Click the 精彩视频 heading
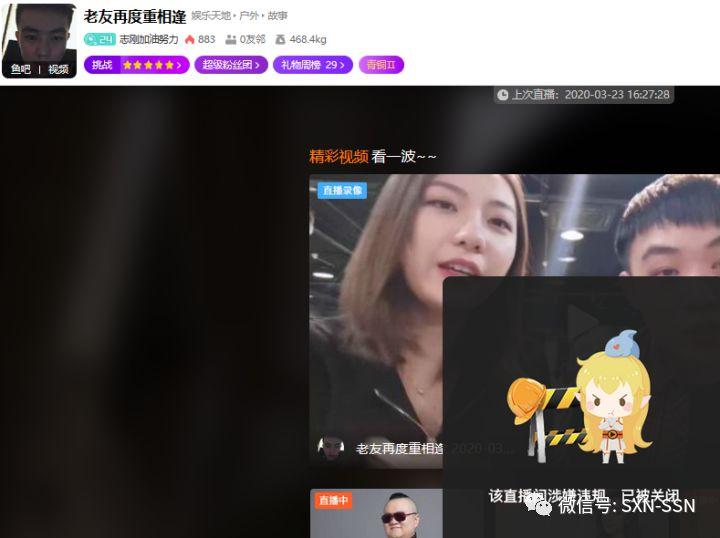Image resolution: width=720 pixels, height=538 pixels. point(339,157)
